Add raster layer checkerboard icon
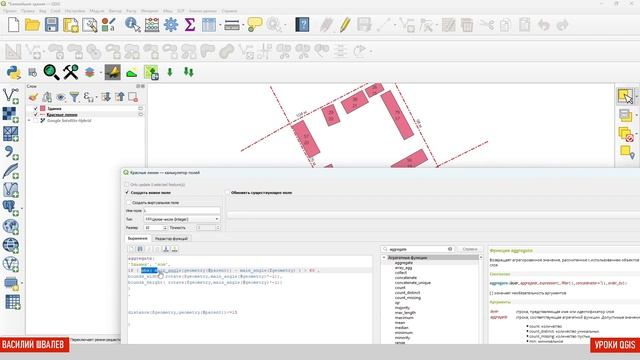 pos(11,115)
